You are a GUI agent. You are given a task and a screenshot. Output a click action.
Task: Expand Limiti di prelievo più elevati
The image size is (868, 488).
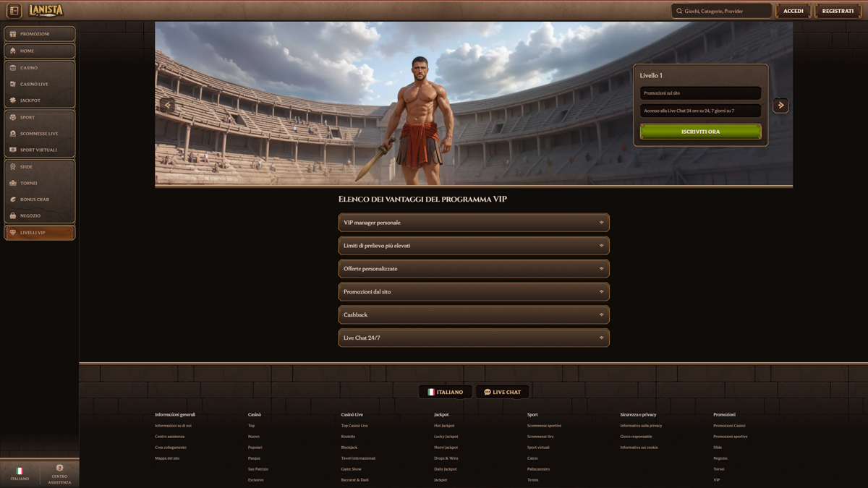pos(474,246)
